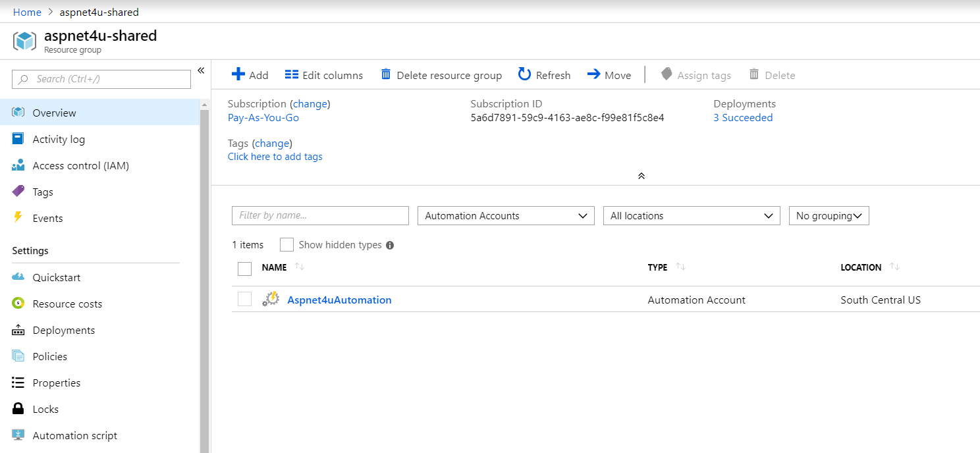Click the Deployments icon in sidebar
The width and height of the screenshot is (980, 453).
click(x=18, y=330)
